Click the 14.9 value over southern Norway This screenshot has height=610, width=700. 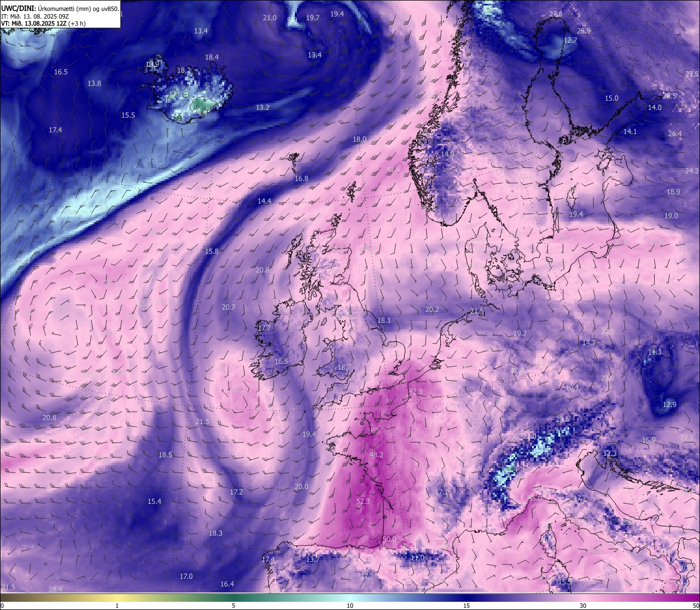click(x=447, y=154)
